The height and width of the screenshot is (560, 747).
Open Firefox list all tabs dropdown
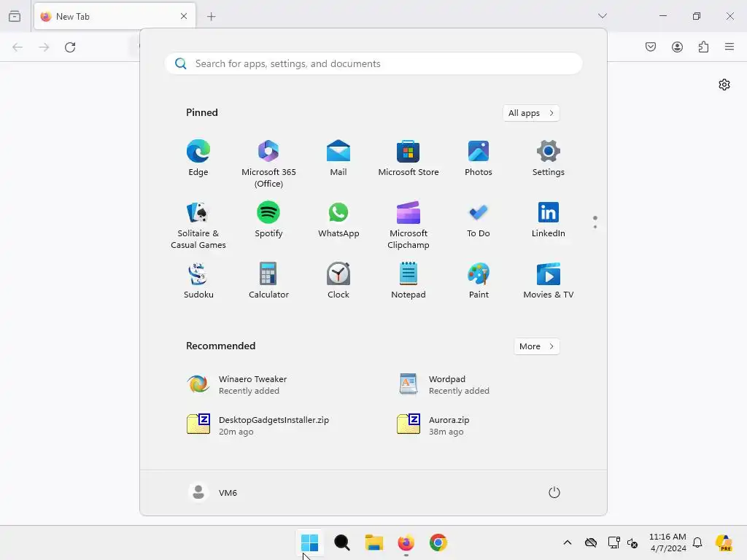pos(603,16)
